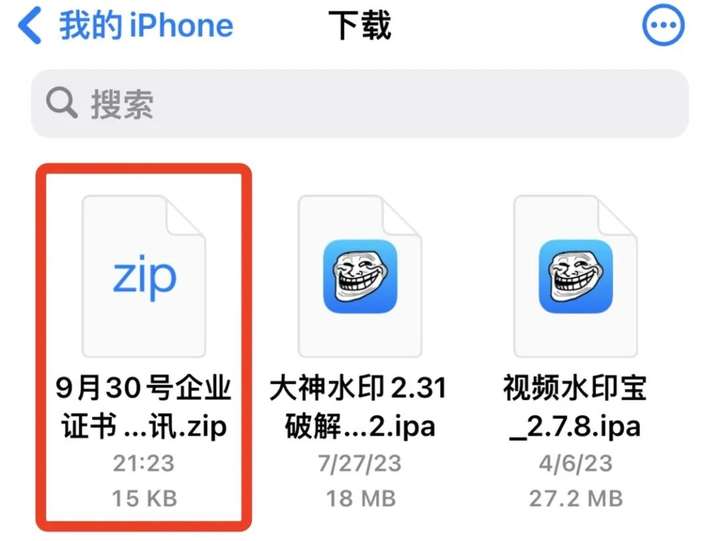Tap the blue zip label on the file icon
Viewport: 720px width, 541px height.
[x=144, y=276]
